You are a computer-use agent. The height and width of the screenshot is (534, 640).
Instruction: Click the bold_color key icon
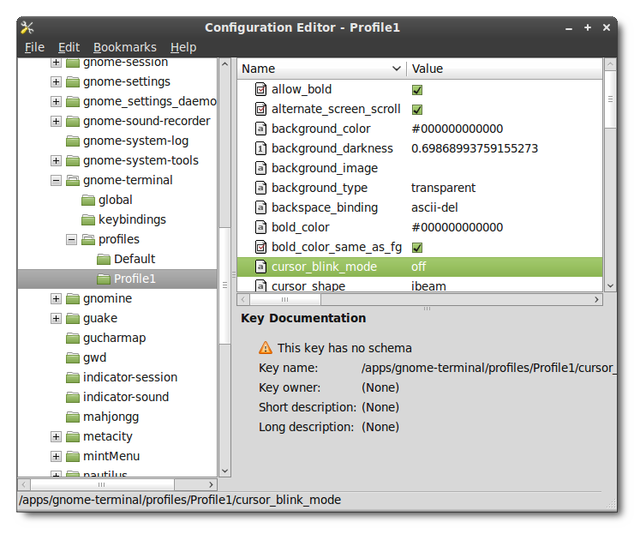(x=261, y=227)
